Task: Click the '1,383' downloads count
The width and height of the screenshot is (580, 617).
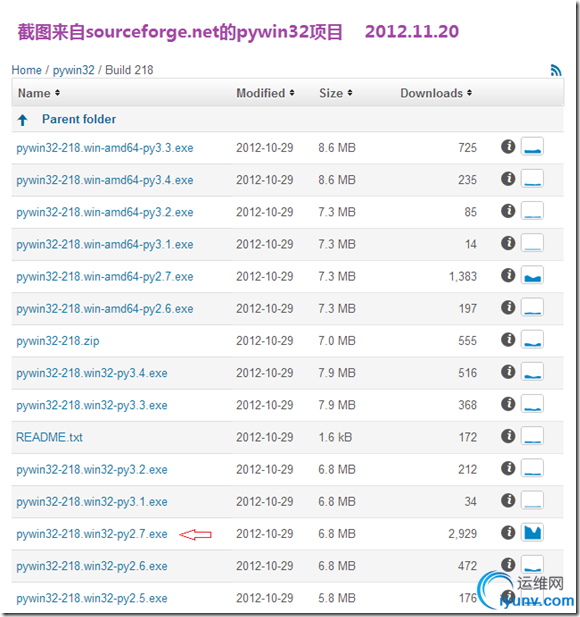Action: 463,277
